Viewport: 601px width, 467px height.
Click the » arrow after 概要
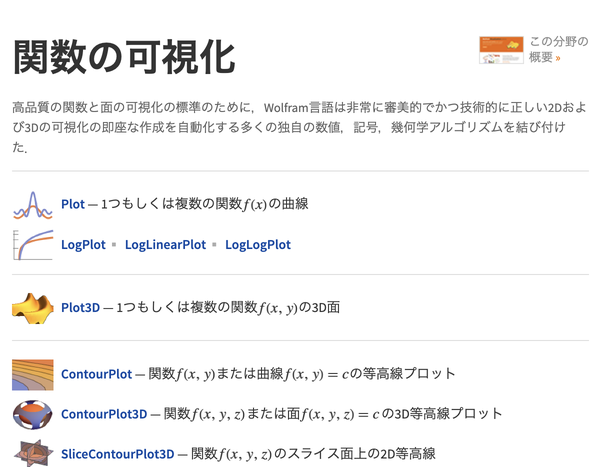558,58
